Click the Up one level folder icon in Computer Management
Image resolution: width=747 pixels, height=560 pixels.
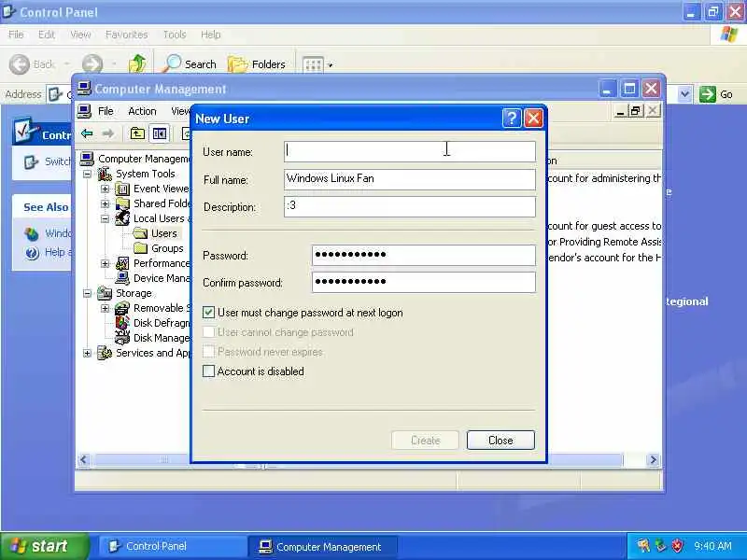click(137, 133)
